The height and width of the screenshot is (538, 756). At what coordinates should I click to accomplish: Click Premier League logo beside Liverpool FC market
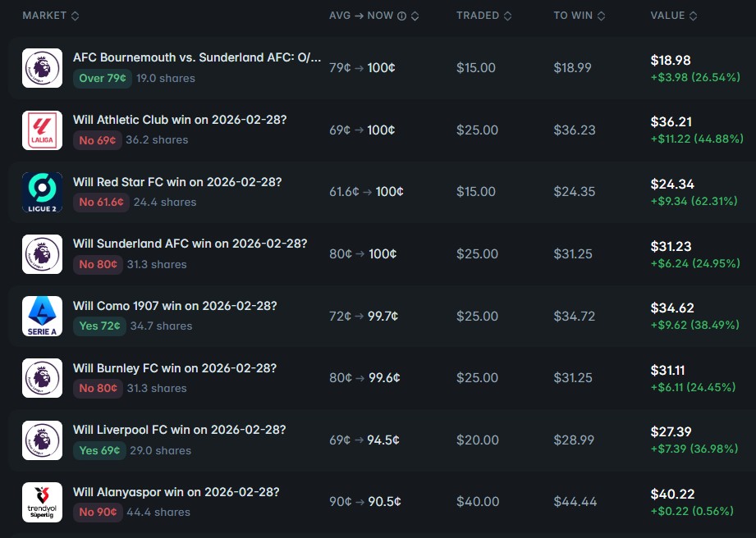point(42,440)
